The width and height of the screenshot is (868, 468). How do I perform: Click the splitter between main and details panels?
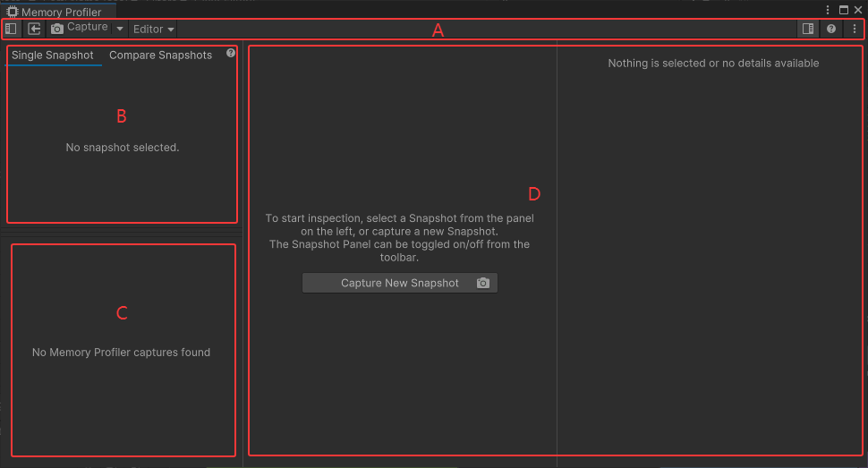coord(557,251)
